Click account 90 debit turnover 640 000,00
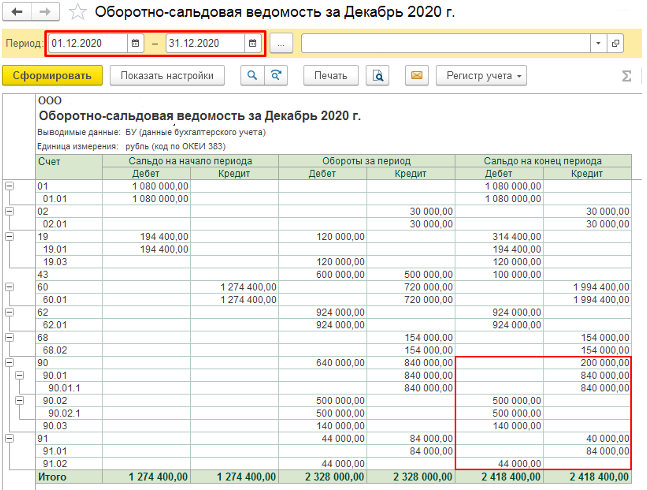The image size is (647, 490). [322, 363]
